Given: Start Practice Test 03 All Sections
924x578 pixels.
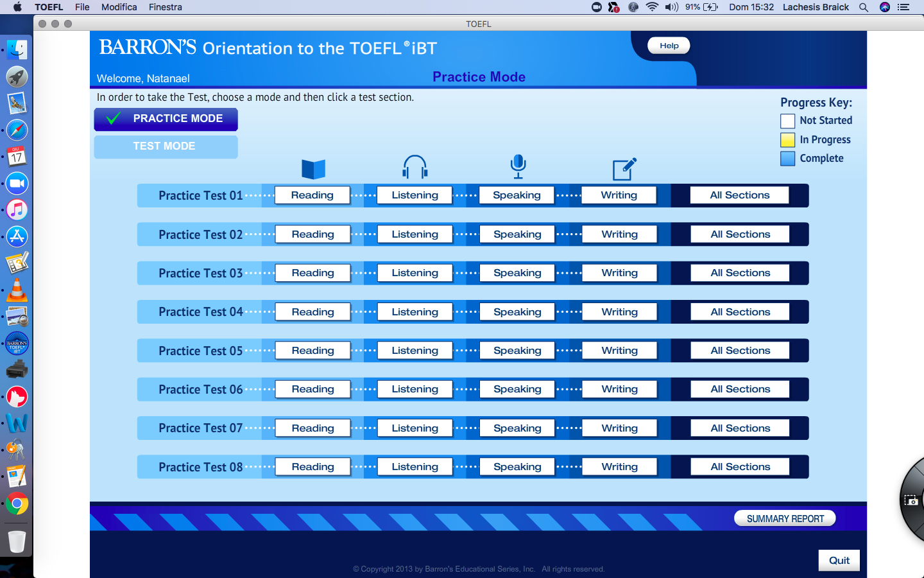Looking at the screenshot, I should pyautogui.click(x=740, y=273).
